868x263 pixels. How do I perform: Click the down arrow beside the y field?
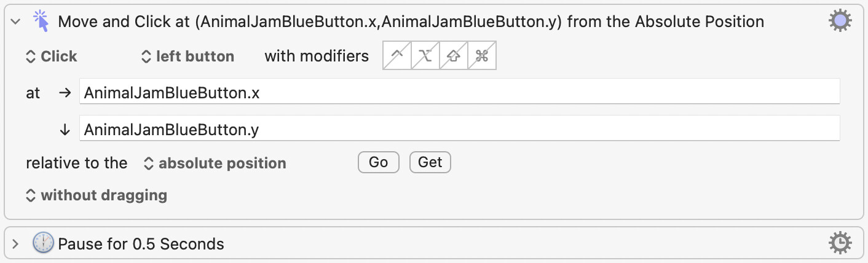[x=65, y=129]
